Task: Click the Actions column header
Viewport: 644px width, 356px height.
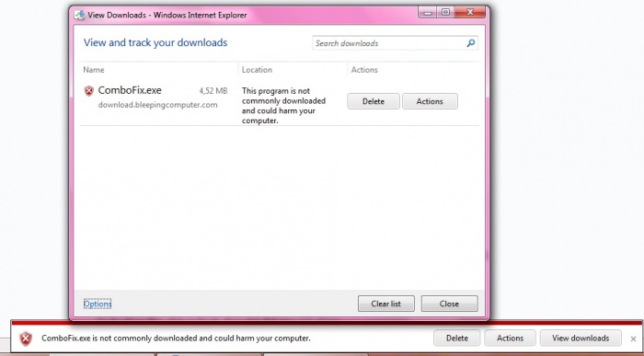Action: coord(364,70)
